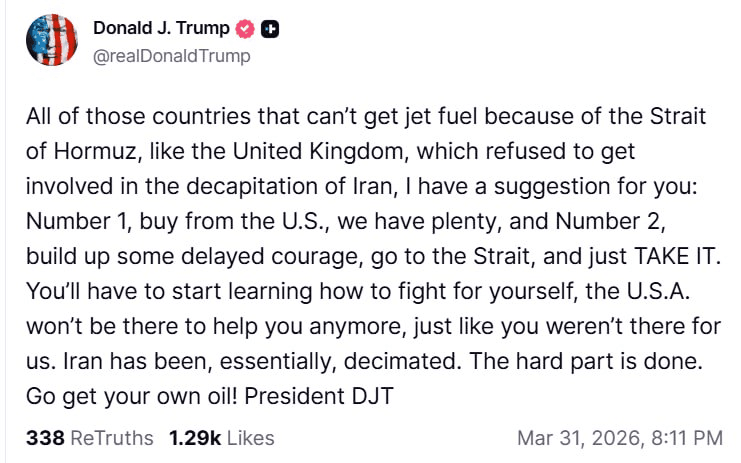Click the @realDonaldTrump handle
This screenshot has width=741, height=463.
[171, 56]
